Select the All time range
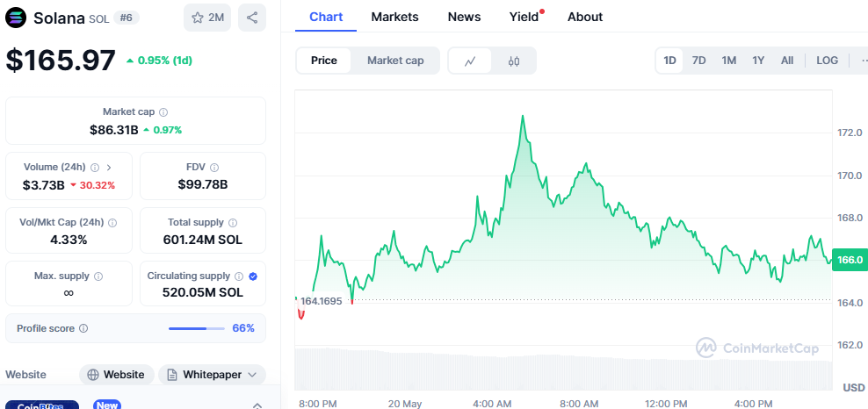868x409 pixels. [786, 61]
